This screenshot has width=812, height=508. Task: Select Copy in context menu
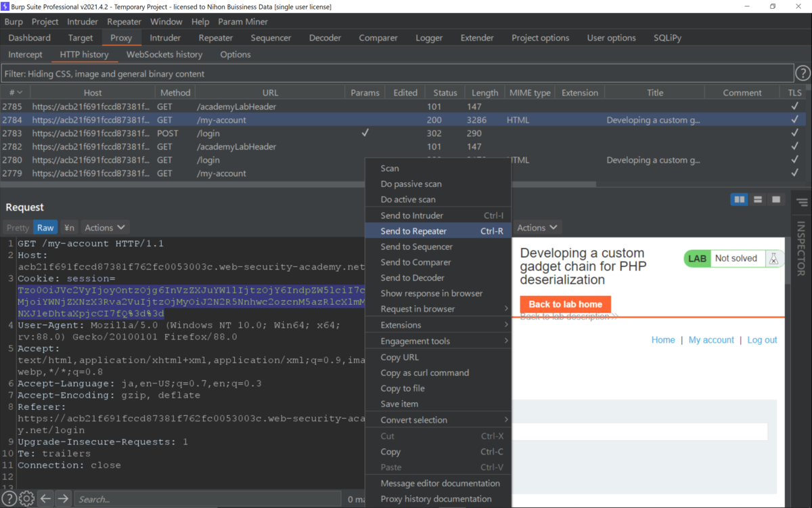point(438,452)
